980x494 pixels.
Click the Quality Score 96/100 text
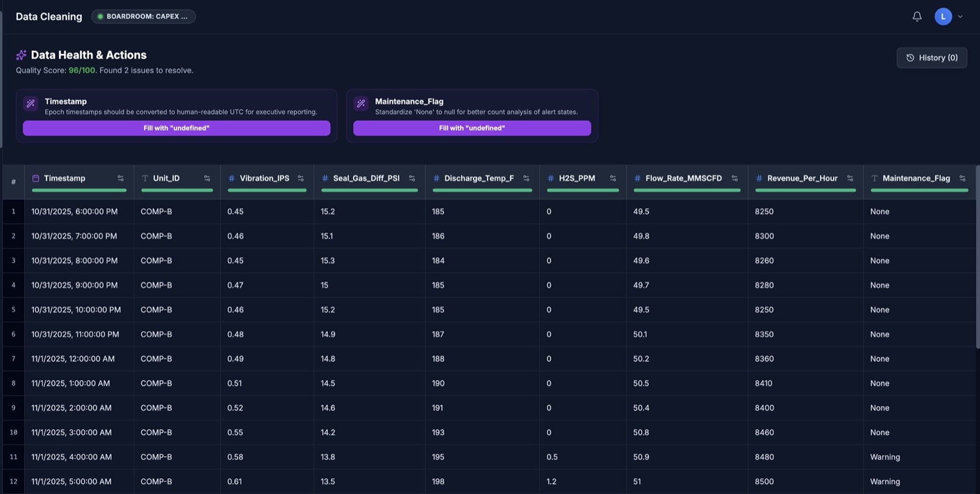point(56,70)
